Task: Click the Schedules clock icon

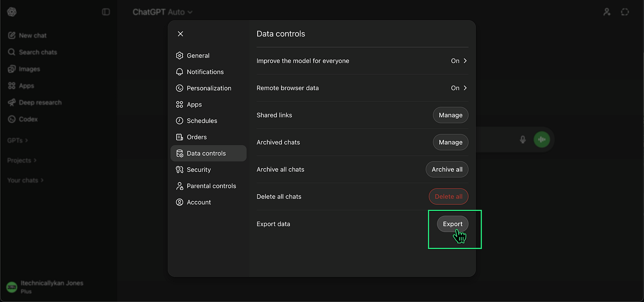Action: point(179,121)
